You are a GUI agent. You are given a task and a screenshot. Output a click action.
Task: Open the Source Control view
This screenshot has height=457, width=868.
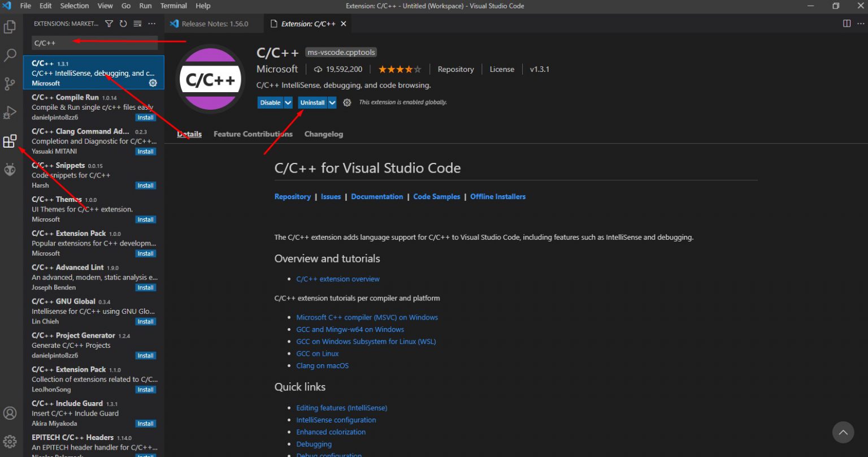10,84
